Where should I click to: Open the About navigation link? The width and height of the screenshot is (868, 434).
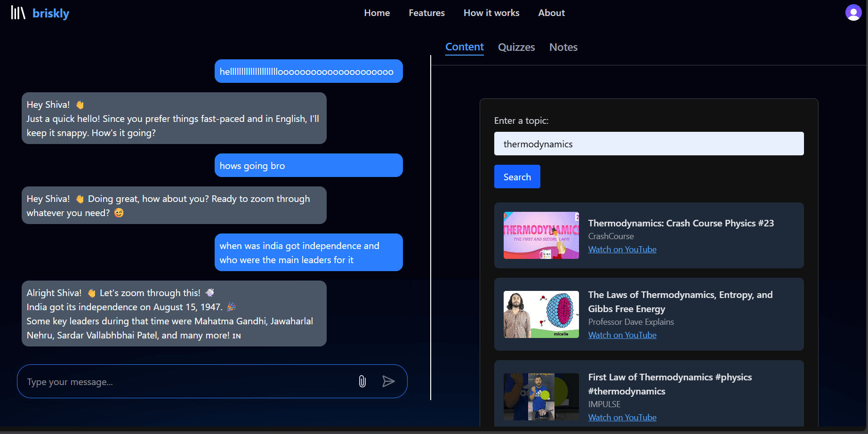551,13
